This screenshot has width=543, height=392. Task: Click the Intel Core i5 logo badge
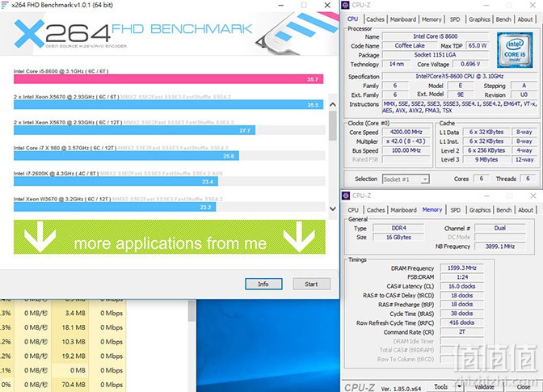pyautogui.click(x=515, y=51)
